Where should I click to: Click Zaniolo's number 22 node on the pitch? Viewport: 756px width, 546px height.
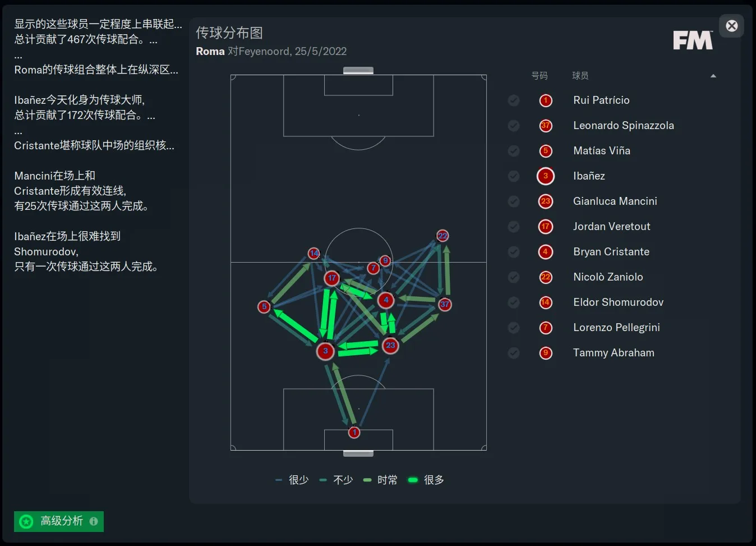(x=442, y=236)
